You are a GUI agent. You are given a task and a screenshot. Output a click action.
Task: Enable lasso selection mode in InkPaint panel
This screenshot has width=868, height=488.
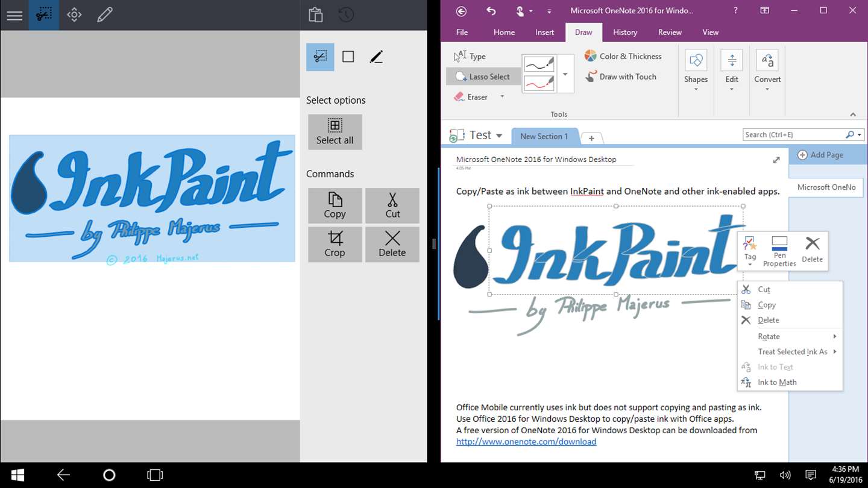(320, 57)
